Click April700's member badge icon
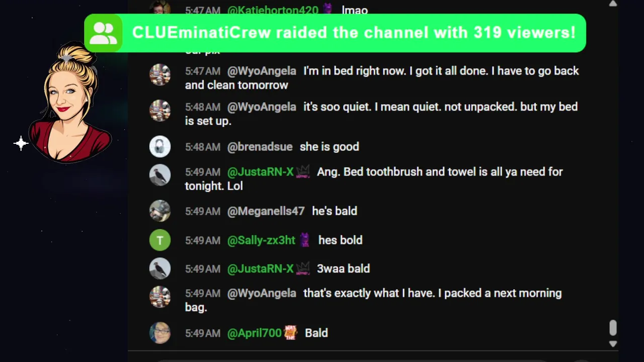The width and height of the screenshot is (644, 362). pyautogui.click(x=290, y=333)
